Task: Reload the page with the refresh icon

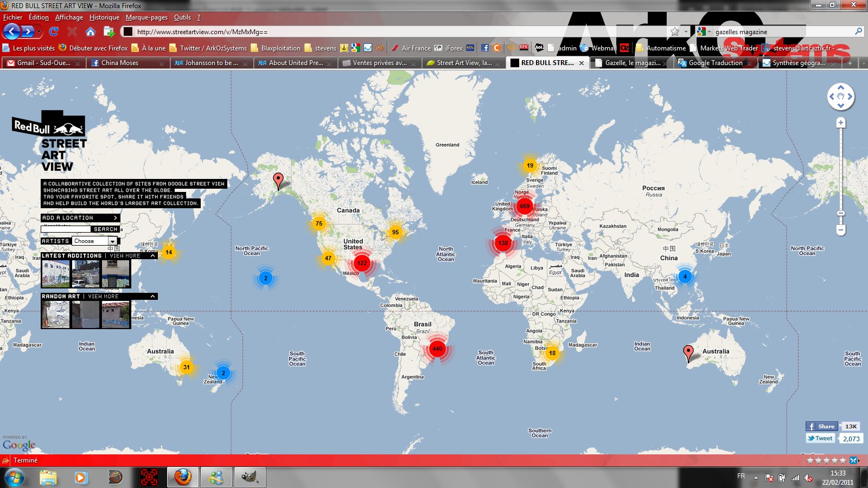Action: pos(53,31)
